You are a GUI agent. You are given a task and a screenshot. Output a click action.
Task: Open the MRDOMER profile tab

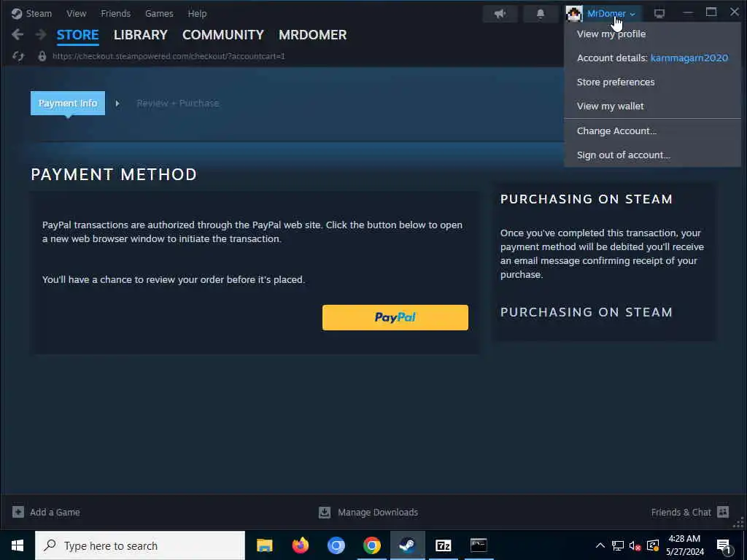[312, 35]
